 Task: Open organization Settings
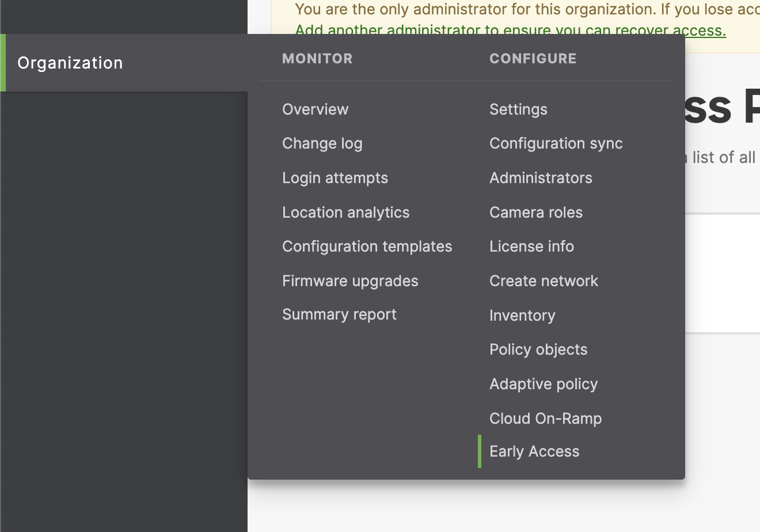518,109
